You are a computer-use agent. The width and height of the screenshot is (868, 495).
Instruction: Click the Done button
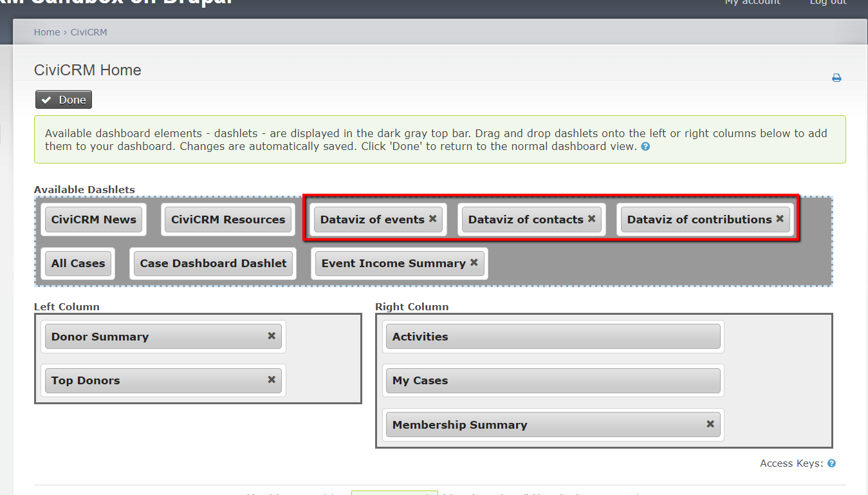(64, 100)
